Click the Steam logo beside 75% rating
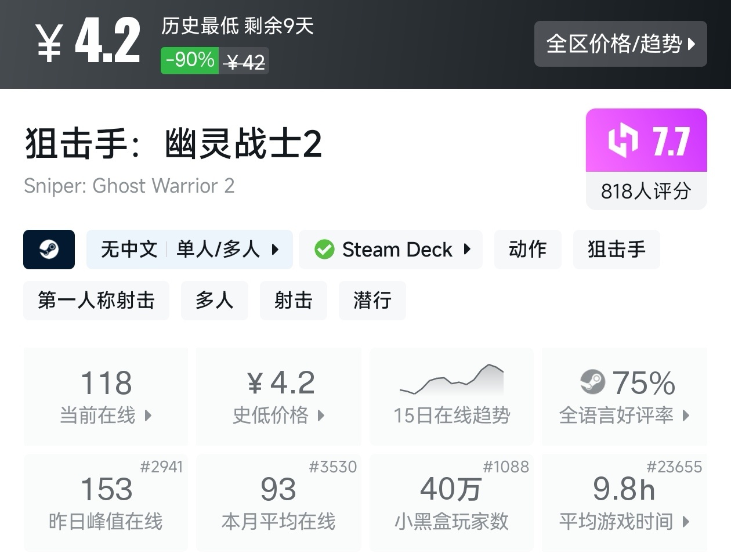Screen dimensions: 731x560 (592, 382)
